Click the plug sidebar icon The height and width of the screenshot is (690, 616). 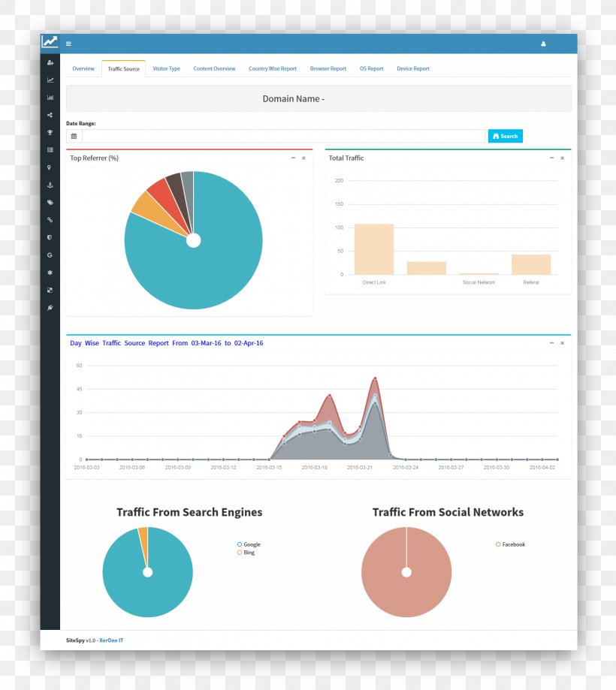tap(50, 308)
